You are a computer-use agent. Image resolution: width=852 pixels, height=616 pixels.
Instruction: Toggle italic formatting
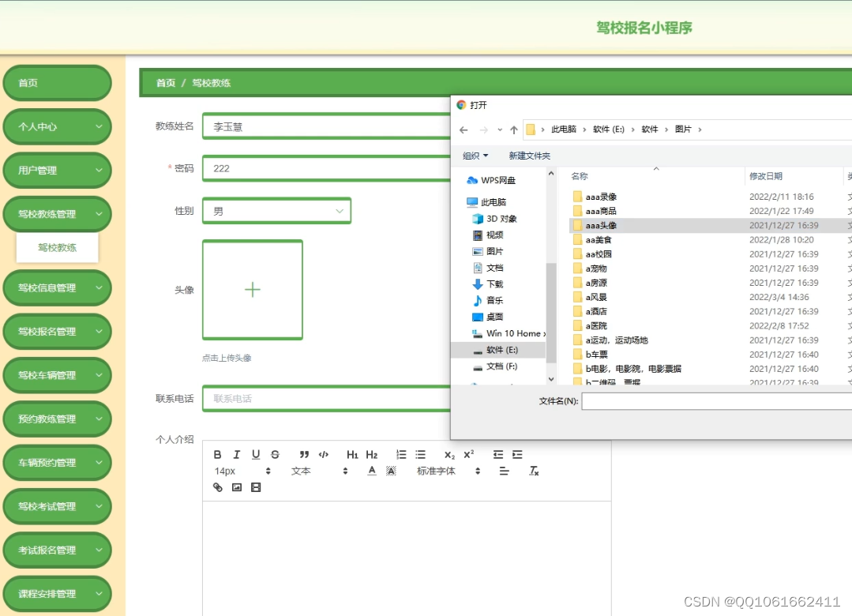click(236, 454)
